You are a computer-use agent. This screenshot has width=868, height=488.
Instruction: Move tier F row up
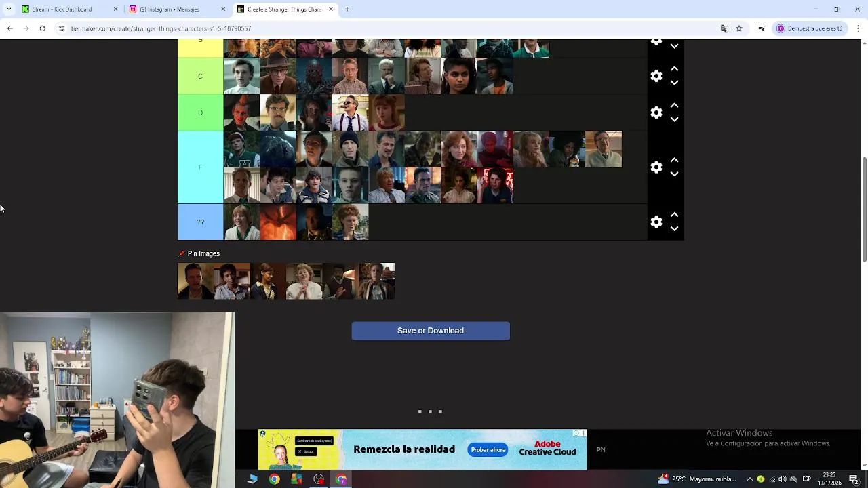click(x=674, y=161)
